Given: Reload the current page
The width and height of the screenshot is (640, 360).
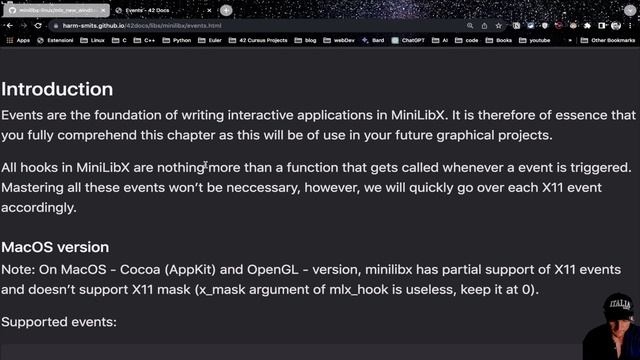Looking at the screenshot, I should pyautogui.click(x=38, y=26).
